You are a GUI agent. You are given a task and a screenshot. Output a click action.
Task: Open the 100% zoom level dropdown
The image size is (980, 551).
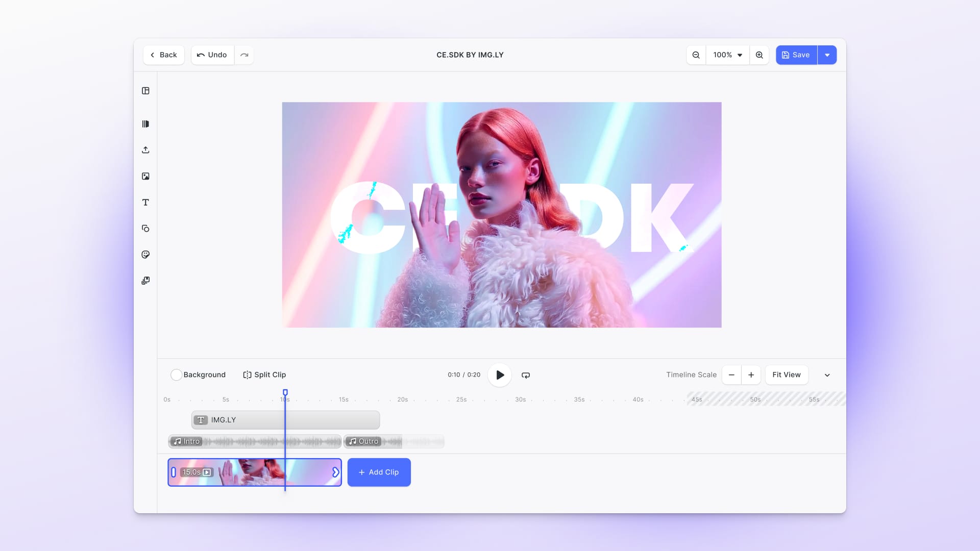[x=727, y=55]
